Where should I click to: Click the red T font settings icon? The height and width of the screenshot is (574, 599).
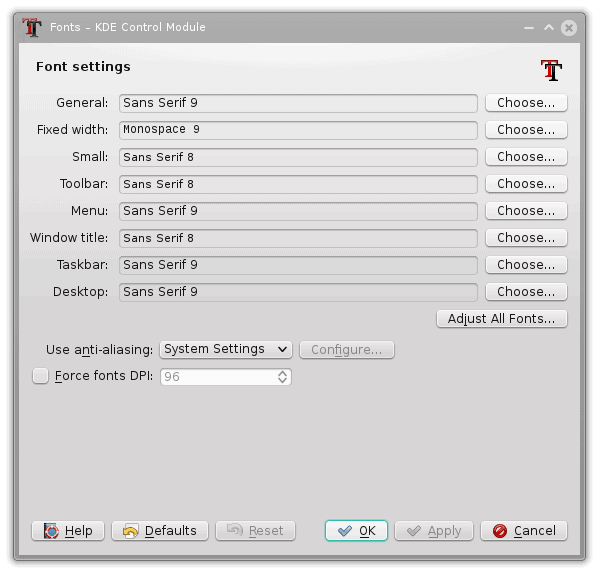[551, 70]
